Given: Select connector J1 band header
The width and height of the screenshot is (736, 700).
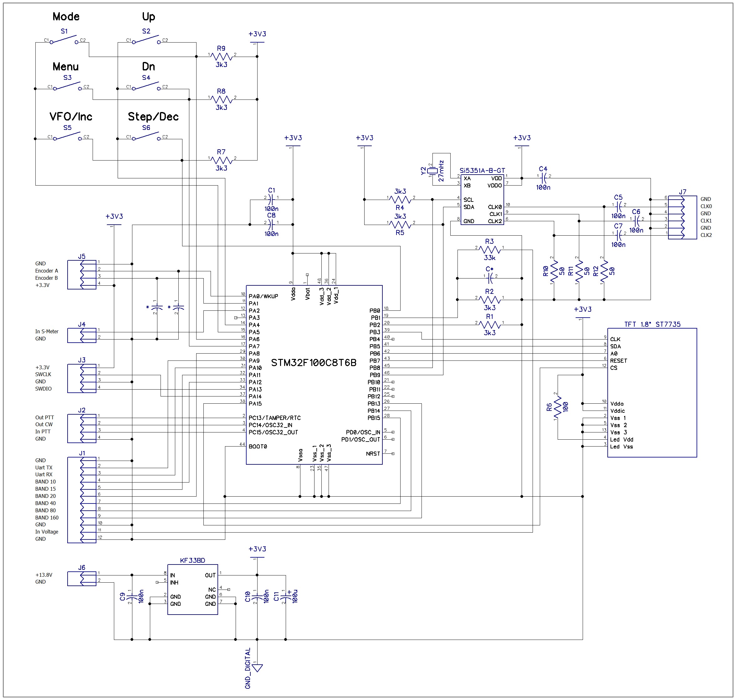Looking at the screenshot, I should pyautogui.click(x=82, y=500).
